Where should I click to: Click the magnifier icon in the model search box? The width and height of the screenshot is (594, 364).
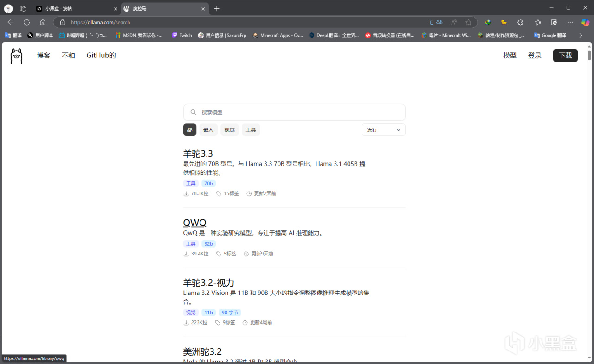pyautogui.click(x=194, y=112)
